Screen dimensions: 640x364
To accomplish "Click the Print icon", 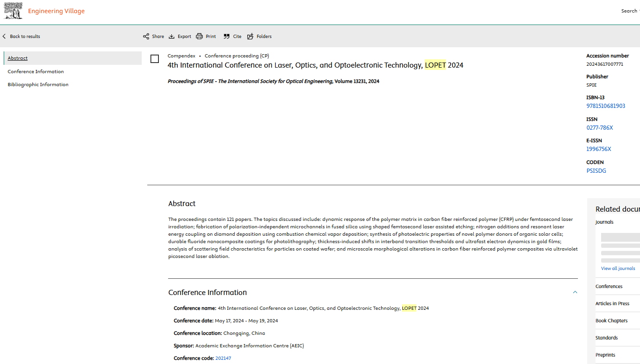I will 200,37.
